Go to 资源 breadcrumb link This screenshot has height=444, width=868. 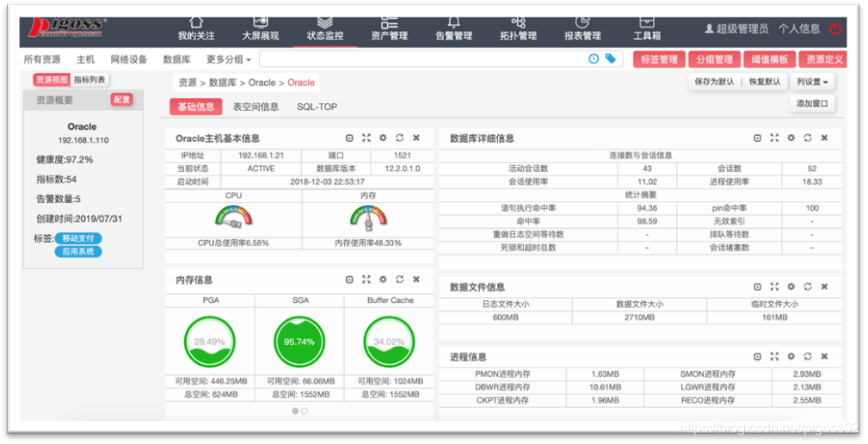tap(188, 83)
